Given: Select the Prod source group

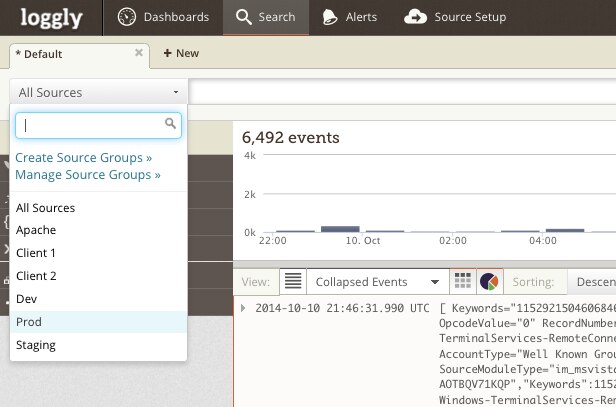Looking at the screenshot, I should [x=29, y=322].
